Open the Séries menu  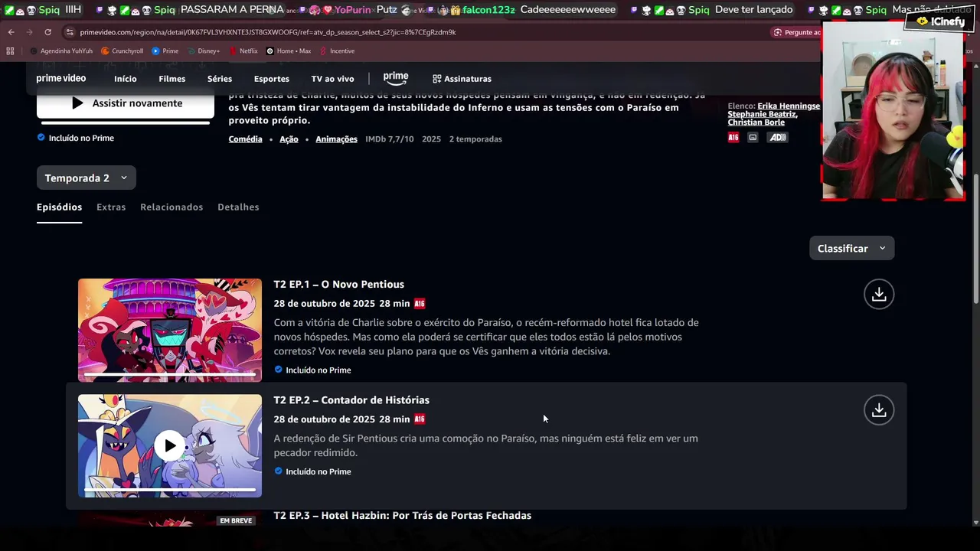tap(220, 79)
